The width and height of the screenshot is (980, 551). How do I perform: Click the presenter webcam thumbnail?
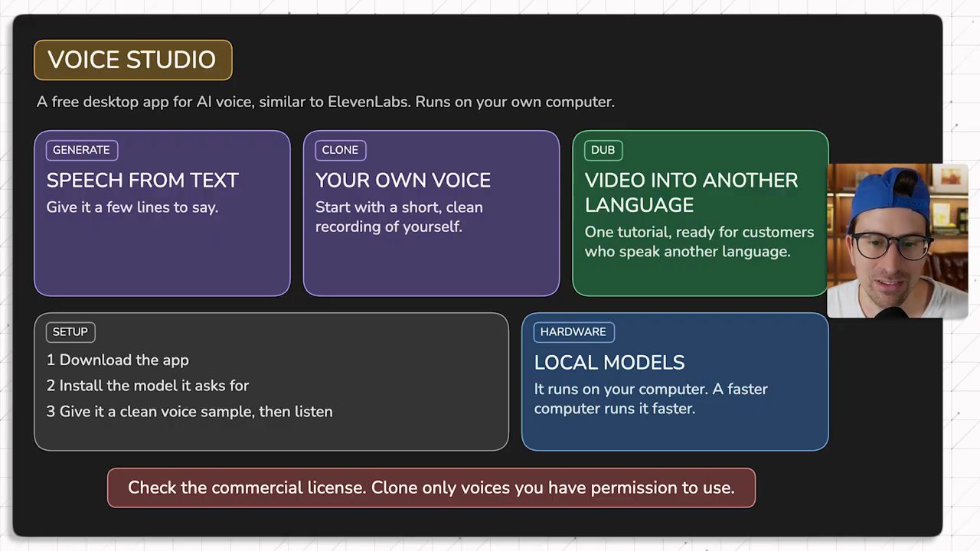[897, 240]
